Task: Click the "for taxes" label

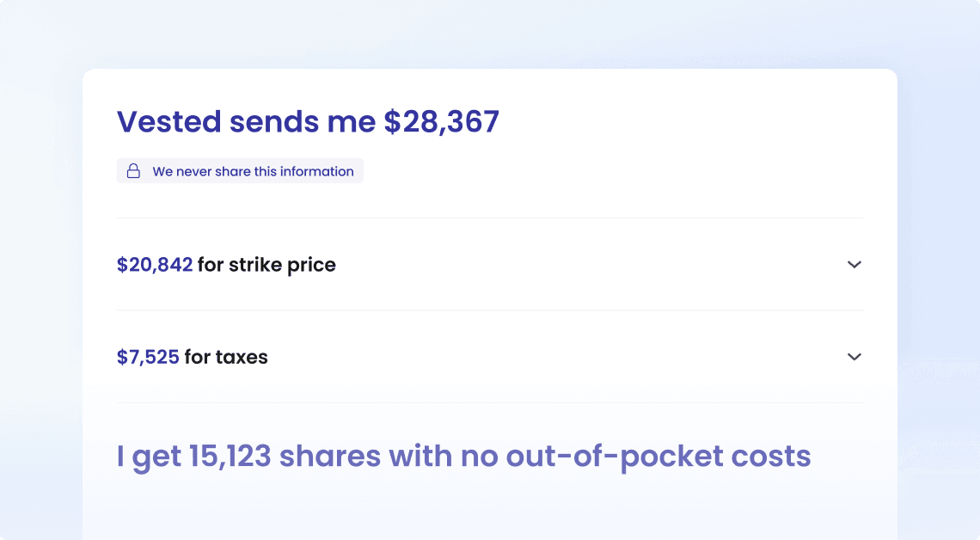Action: pos(226,357)
